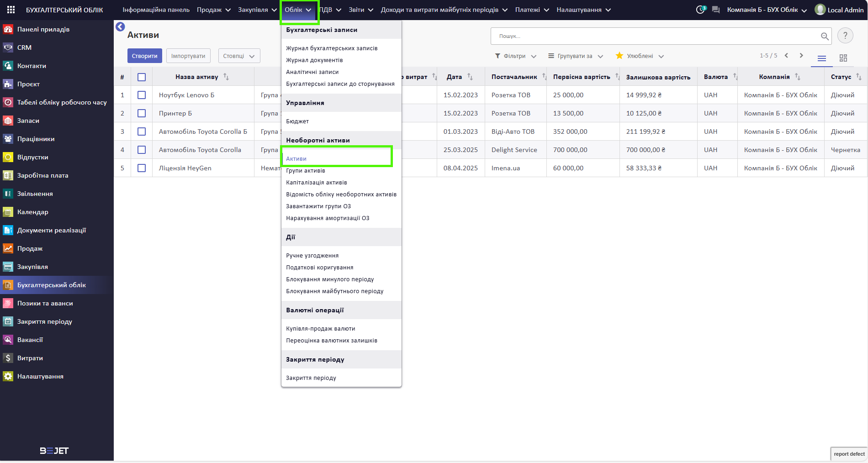This screenshot has width=868, height=463.
Task: Open help question mark icon
Action: (845, 36)
